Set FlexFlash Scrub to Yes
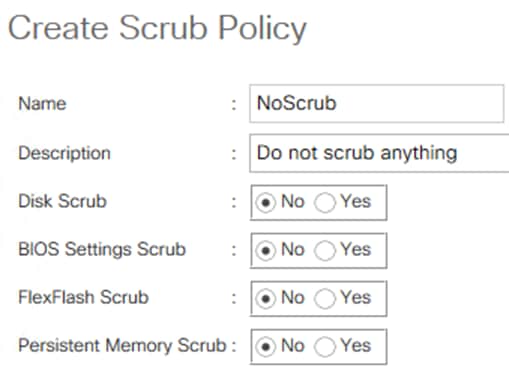Screen dimensions: 509x380 (324, 298)
